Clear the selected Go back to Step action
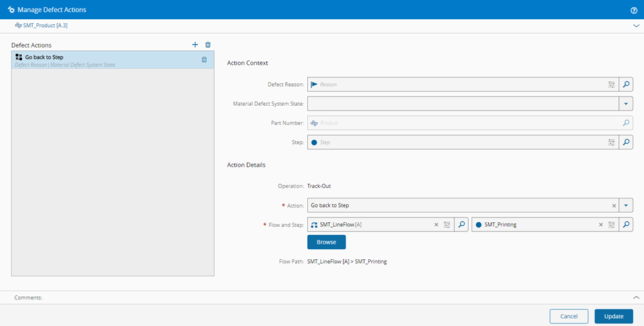This screenshot has width=644, height=326. click(x=614, y=206)
